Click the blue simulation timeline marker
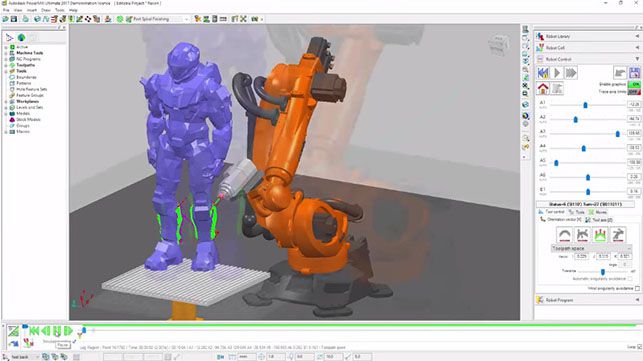The image size is (643, 361). pyautogui.click(x=84, y=330)
